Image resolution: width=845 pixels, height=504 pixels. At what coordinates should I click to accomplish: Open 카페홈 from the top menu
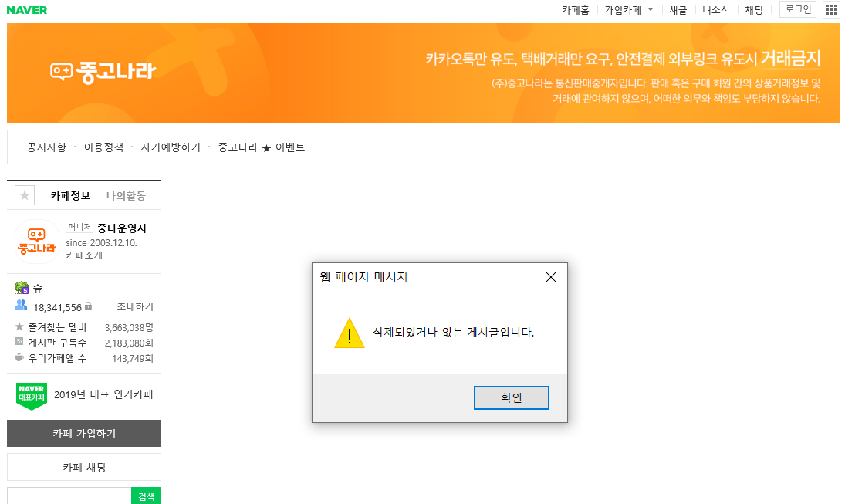coord(575,10)
